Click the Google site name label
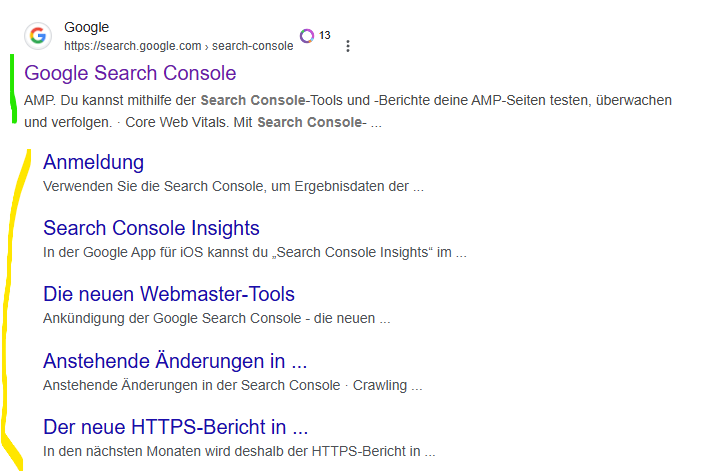Viewport: 718px width, 472px height. (87, 27)
